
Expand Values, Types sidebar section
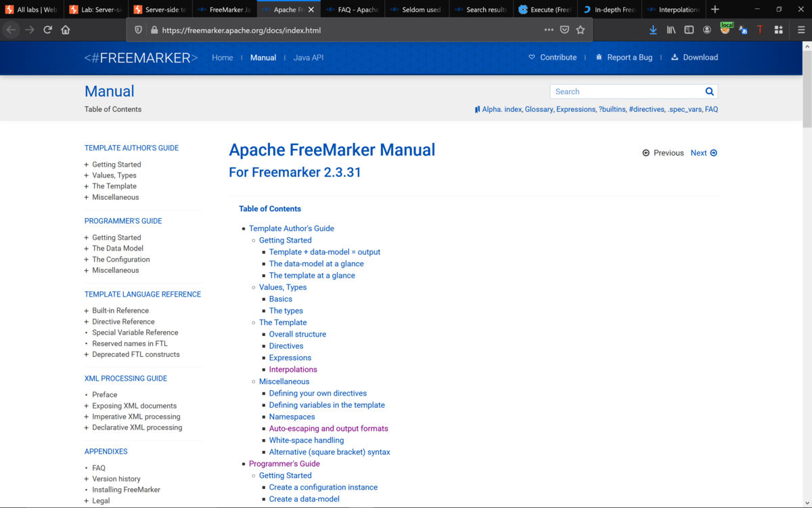[x=87, y=175]
